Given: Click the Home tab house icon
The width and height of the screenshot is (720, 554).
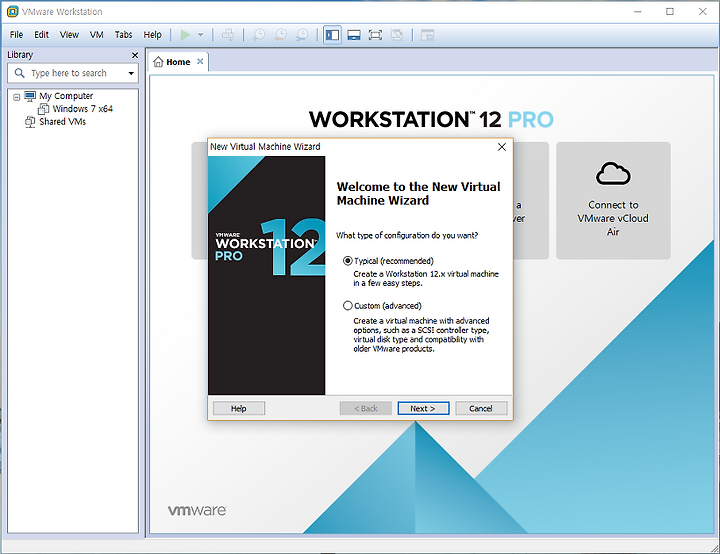Looking at the screenshot, I should pos(158,62).
